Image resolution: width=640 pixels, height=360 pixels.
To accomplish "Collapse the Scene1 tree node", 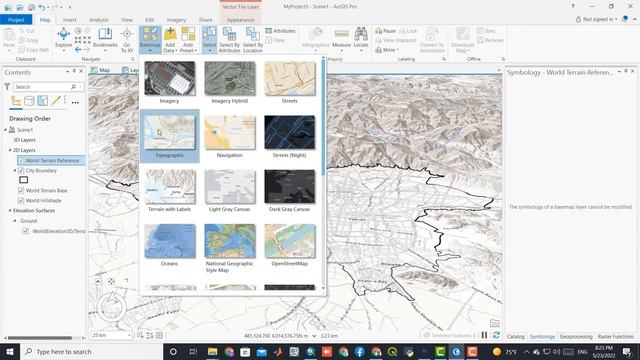I will 6,130.
